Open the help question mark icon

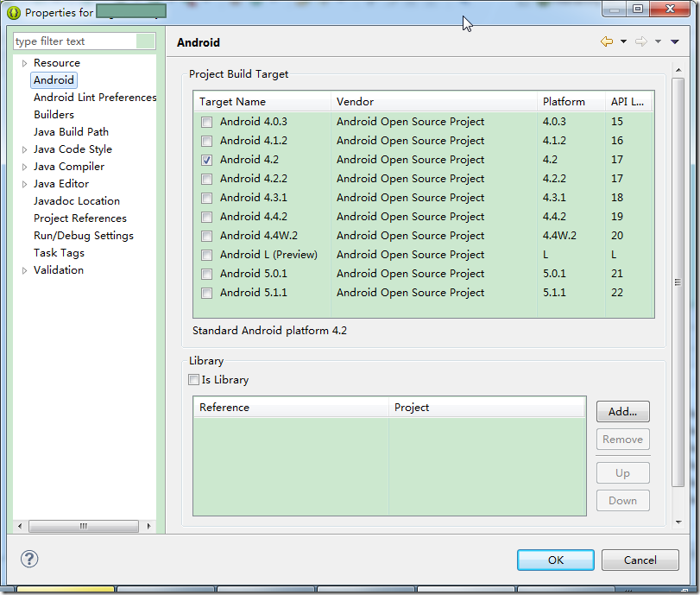(x=29, y=559)
